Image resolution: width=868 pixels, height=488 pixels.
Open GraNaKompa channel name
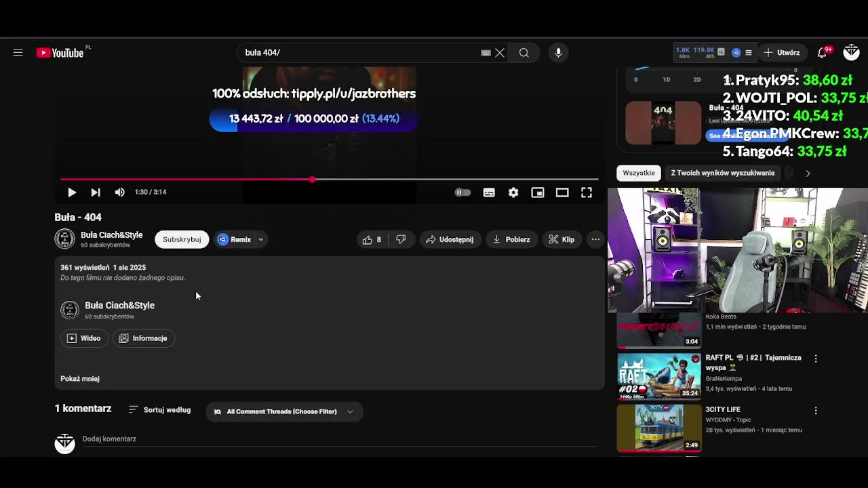(724, 379)
